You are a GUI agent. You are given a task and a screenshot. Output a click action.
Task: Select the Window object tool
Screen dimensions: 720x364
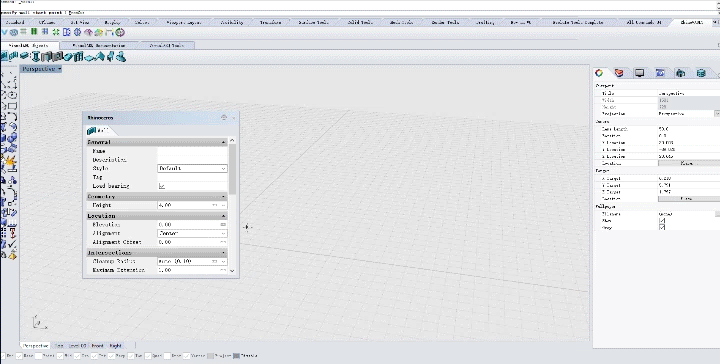pos(57,56)
